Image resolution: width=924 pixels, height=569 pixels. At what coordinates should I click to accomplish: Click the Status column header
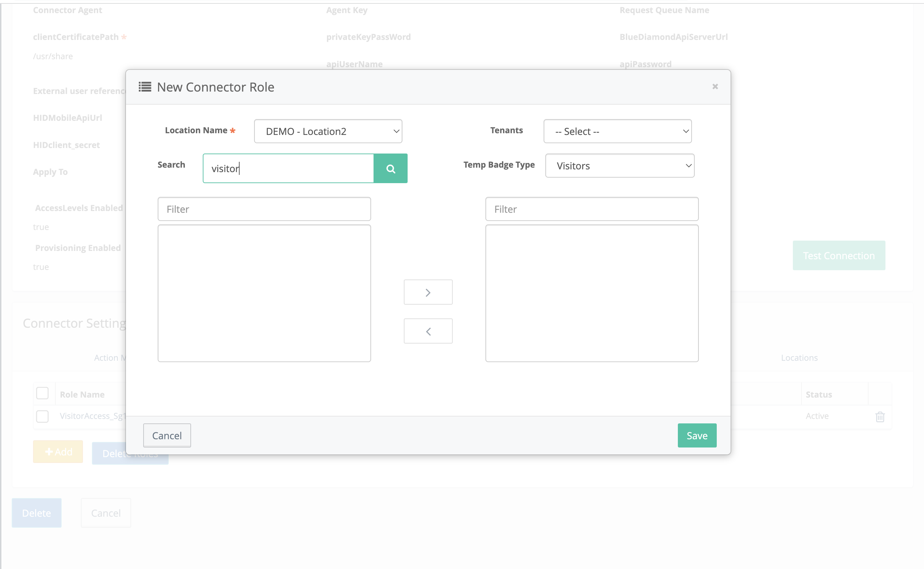coord(819,394)
